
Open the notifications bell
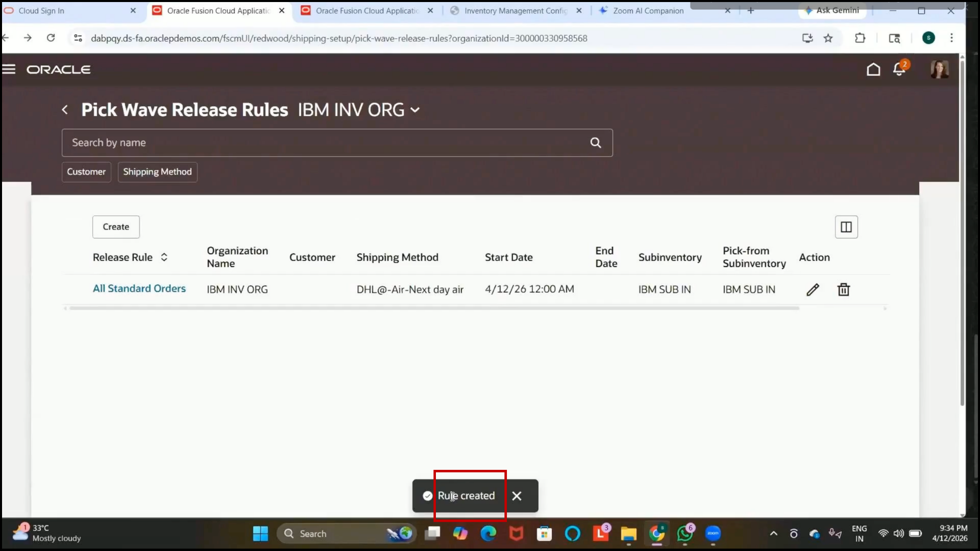point(899,69)
